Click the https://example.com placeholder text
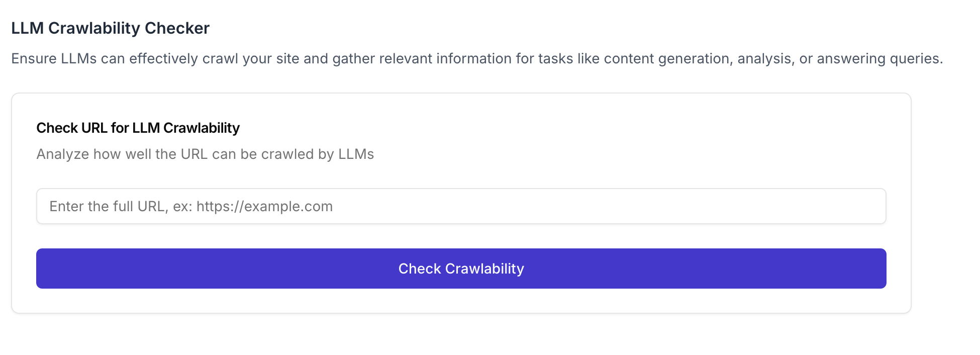 coord(264,206)
